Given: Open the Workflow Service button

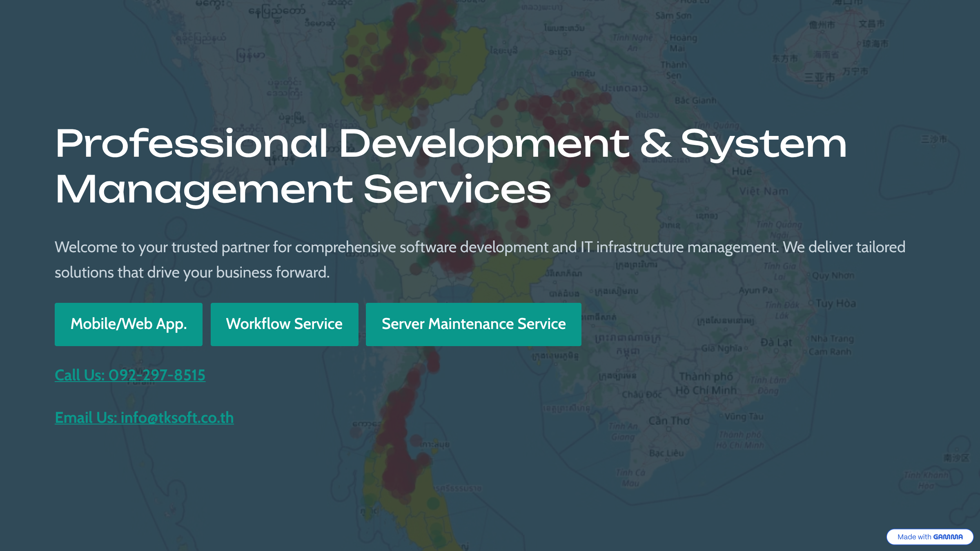Looking at the screenshot, I should click(284, 324).
